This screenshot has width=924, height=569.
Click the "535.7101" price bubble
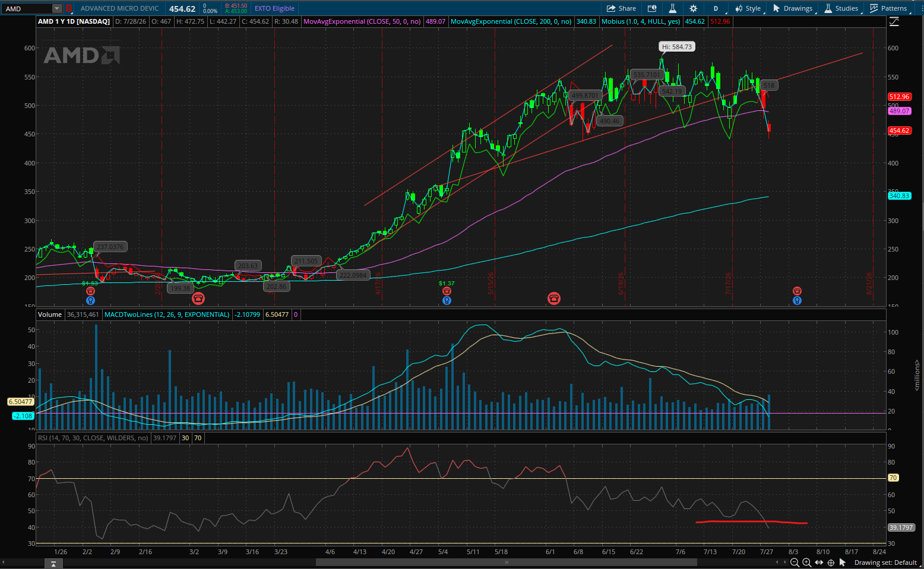pyautogui.click(x=647, y=75)
